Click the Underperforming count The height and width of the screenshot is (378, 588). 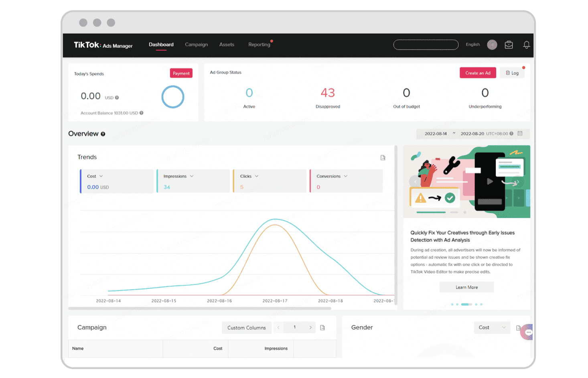485,93
